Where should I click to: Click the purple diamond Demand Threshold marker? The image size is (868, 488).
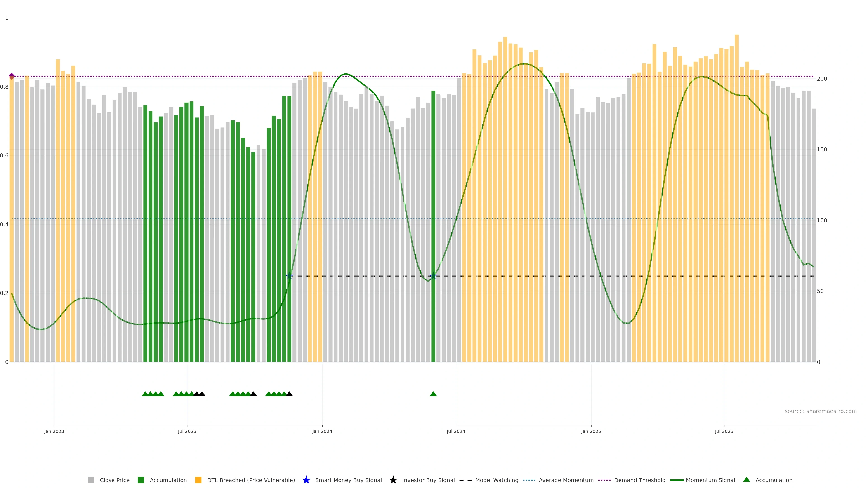pyautogui.click(x=12, y=76)
